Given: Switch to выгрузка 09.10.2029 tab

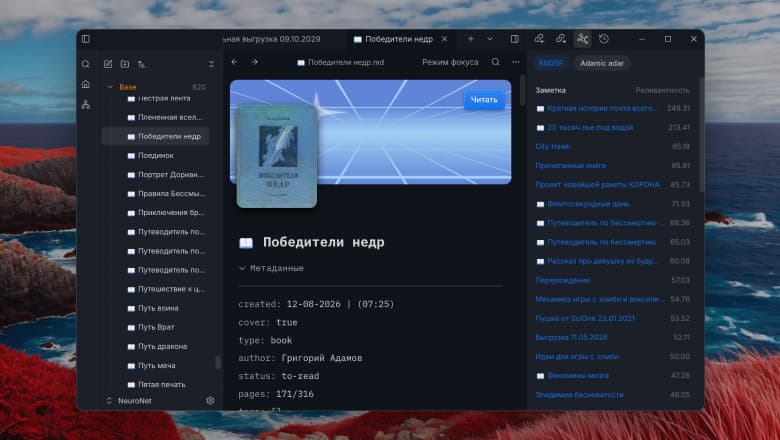Looking at the screenshot, I should click(x=272, y=39).
